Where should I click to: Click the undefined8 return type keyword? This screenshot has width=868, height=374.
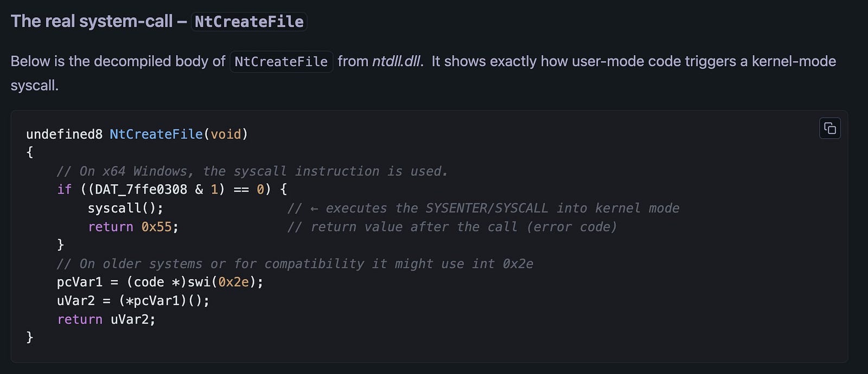click(x=64, y=134)
